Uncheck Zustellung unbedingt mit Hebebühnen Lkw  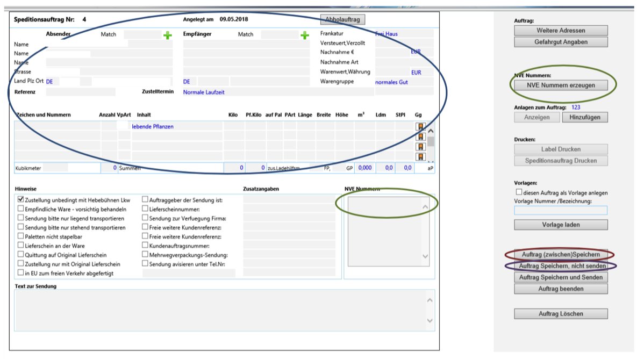point(21,200)
